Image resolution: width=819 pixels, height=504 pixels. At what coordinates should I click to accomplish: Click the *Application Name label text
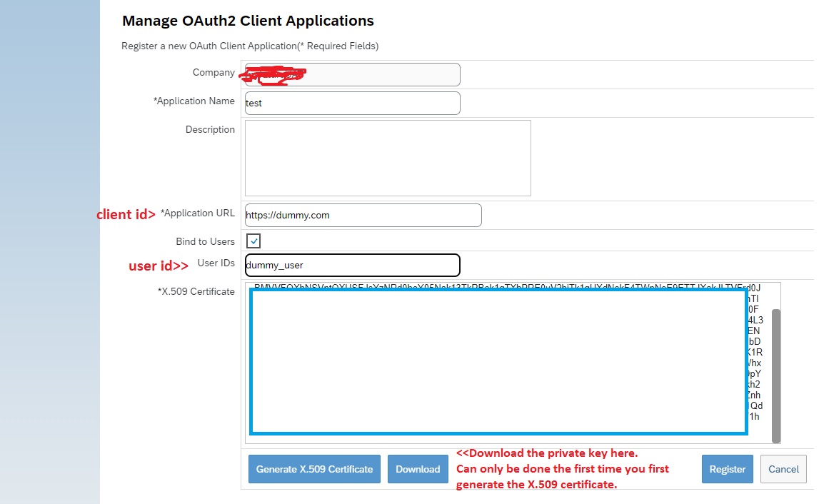point(194,101)
